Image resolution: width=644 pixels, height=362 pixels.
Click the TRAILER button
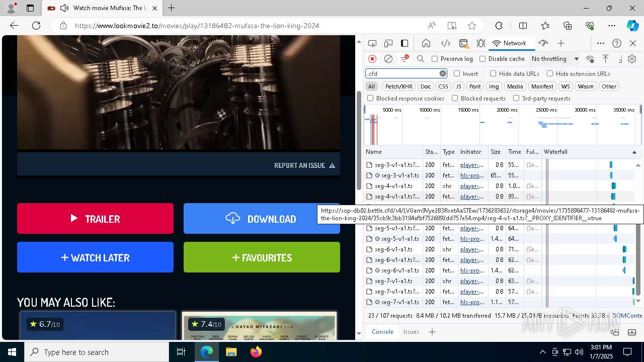point(95,219)
